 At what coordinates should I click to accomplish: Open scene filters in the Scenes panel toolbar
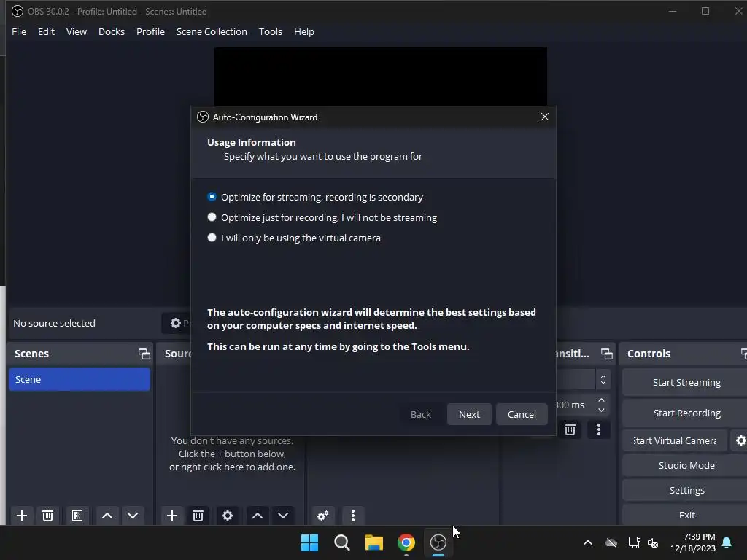point(77,516)
